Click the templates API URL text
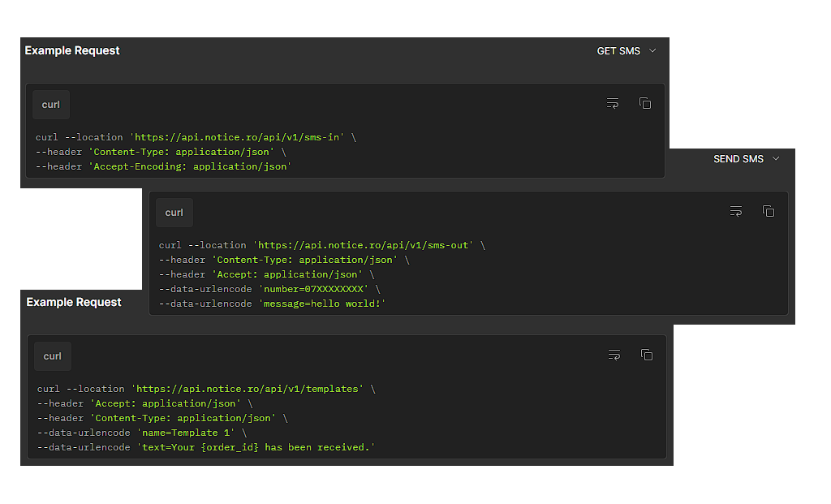 pyautogui.click(x=248, y=389)
